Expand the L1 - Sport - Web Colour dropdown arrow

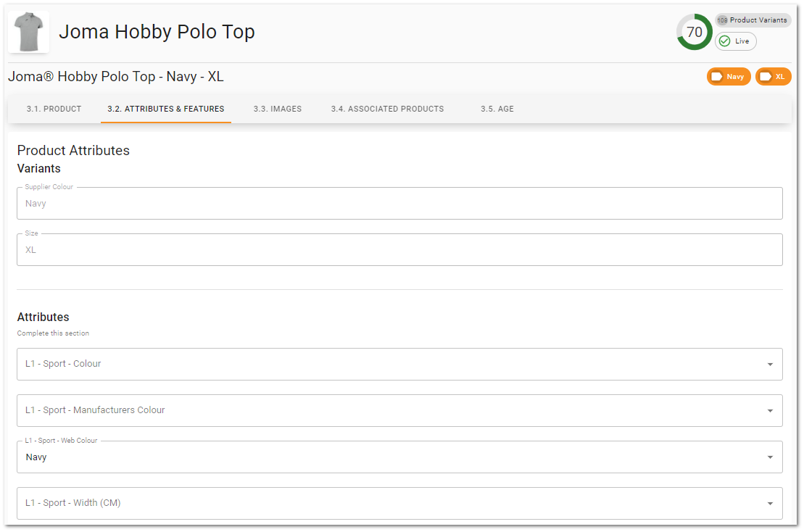pyautogui.click(x=770, y=457)
